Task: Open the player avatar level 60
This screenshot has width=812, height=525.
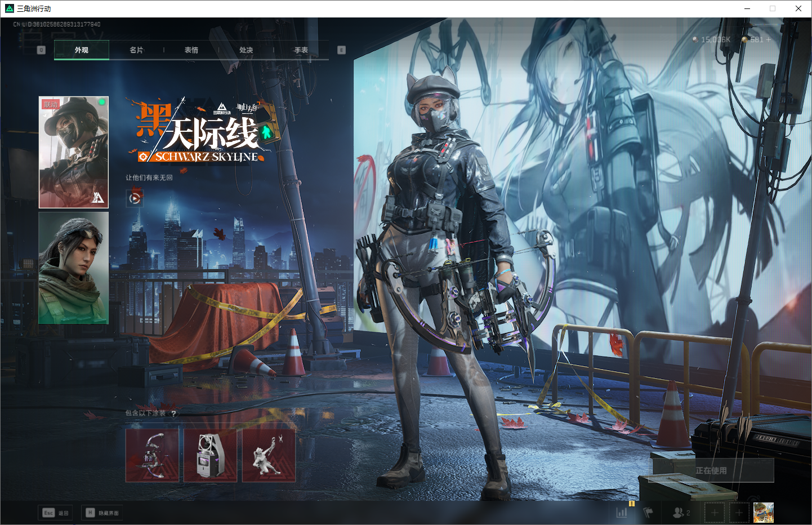Action: coord(764,513)
